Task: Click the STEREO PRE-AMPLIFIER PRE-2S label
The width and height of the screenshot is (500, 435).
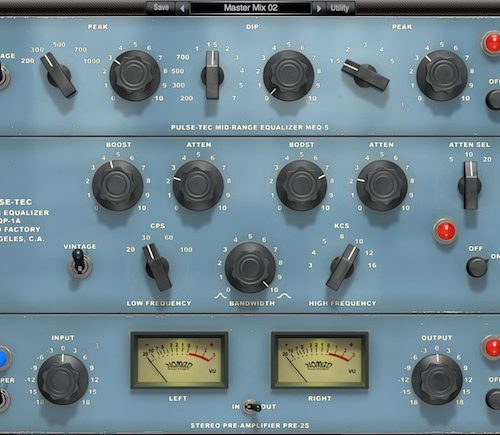Action: click(250, 426)
